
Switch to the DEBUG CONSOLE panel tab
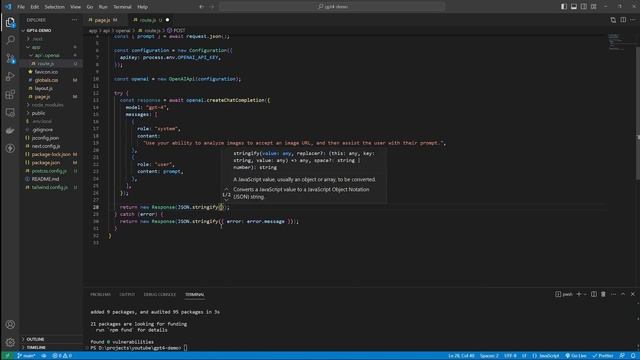coord(160,294)
